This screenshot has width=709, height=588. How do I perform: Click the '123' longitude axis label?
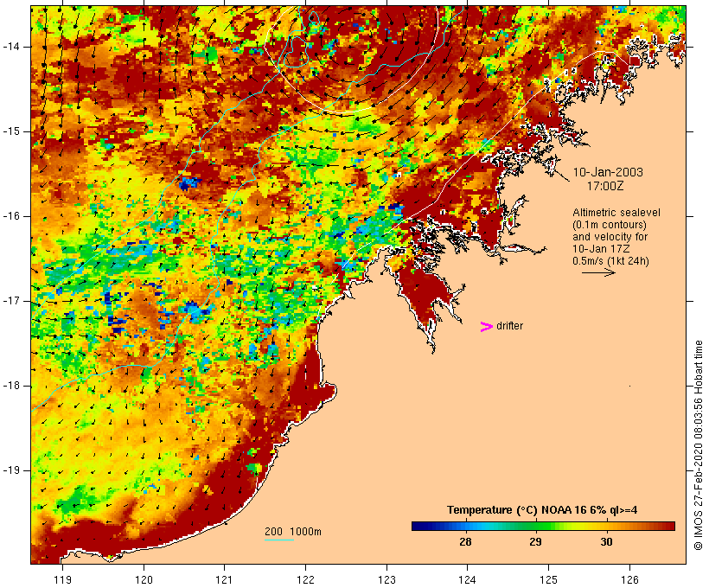pos(386,579)
